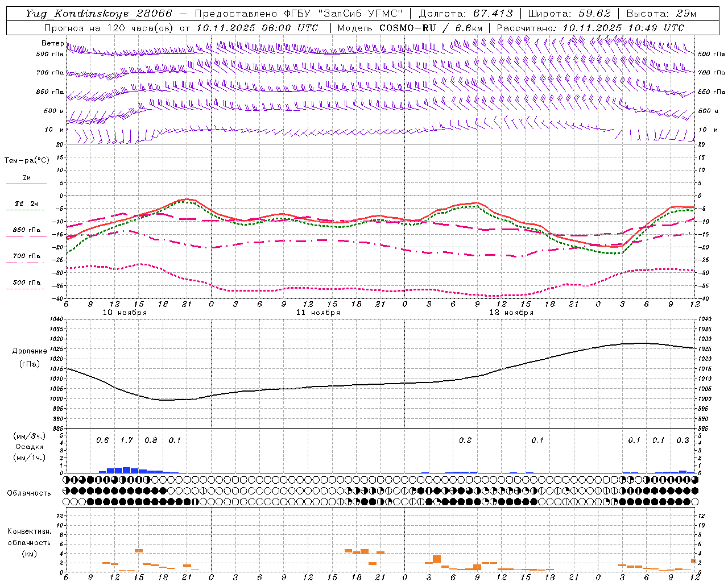
Task: Click the 1.7 precipitation amount value
Action: [126, 440]
